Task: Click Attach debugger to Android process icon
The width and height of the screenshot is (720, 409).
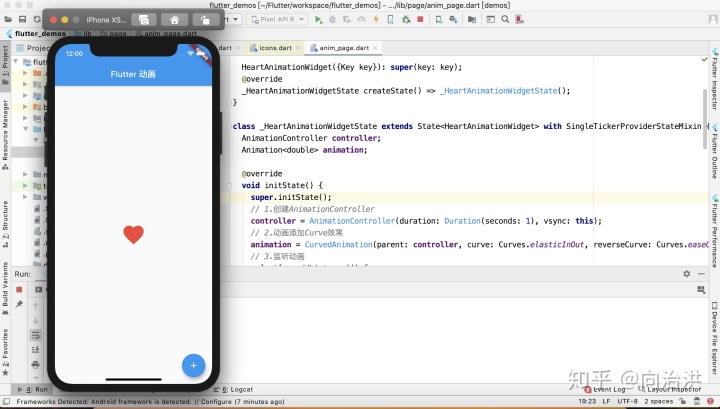Action: coord(406,19)
